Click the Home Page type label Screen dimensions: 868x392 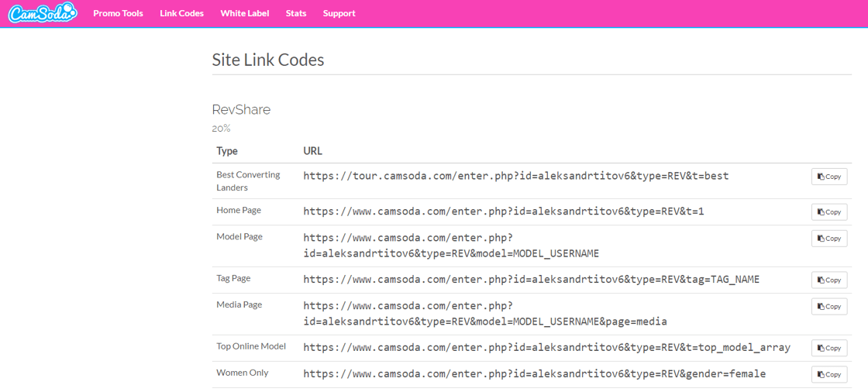coord(239,210)
